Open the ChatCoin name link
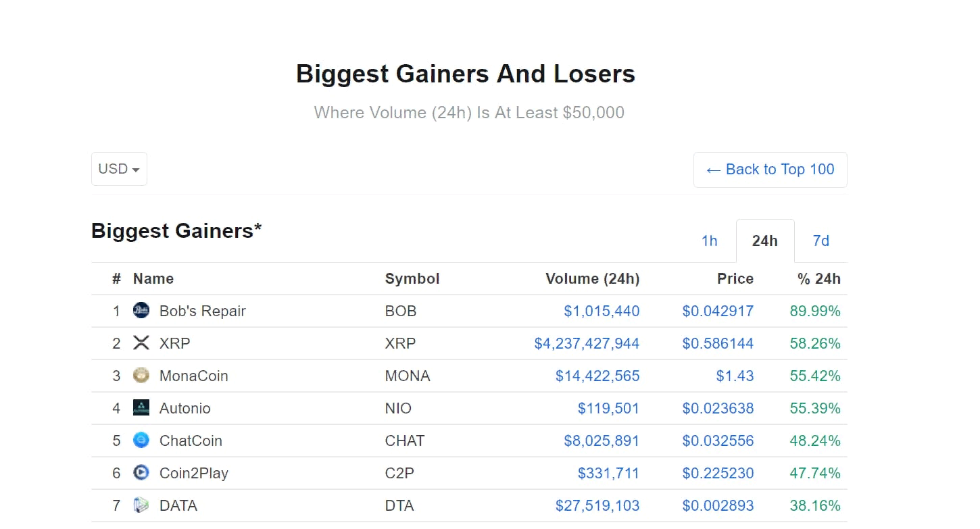This screenshot has width=980, height=529. click(191, 441)
